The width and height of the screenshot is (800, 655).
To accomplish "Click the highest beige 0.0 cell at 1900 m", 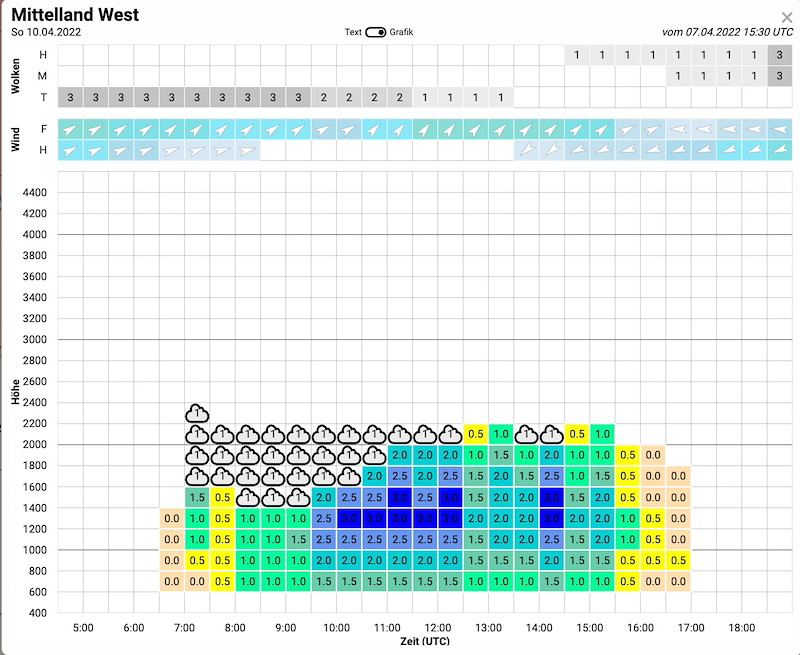I will pyautogui.click(x=652, y=455).
